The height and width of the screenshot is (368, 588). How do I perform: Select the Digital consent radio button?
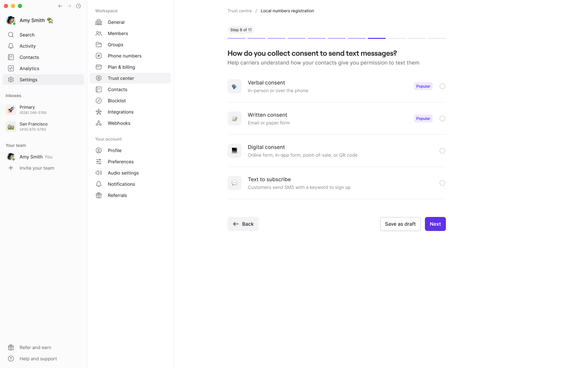(442, 151)
